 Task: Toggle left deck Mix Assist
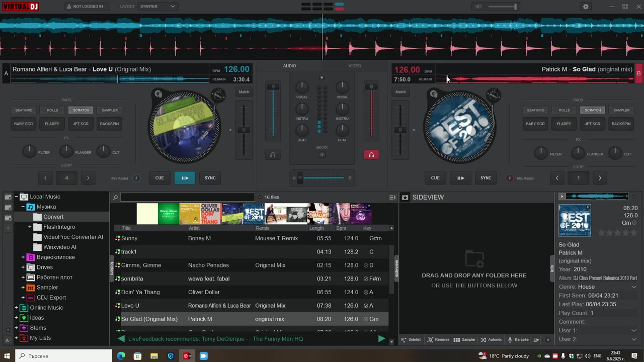[x=136, y=178]
